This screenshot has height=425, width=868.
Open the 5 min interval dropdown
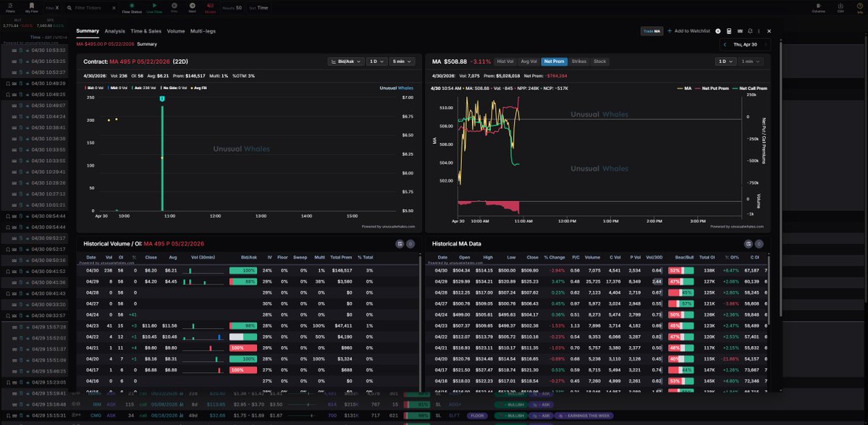[402, 62]
